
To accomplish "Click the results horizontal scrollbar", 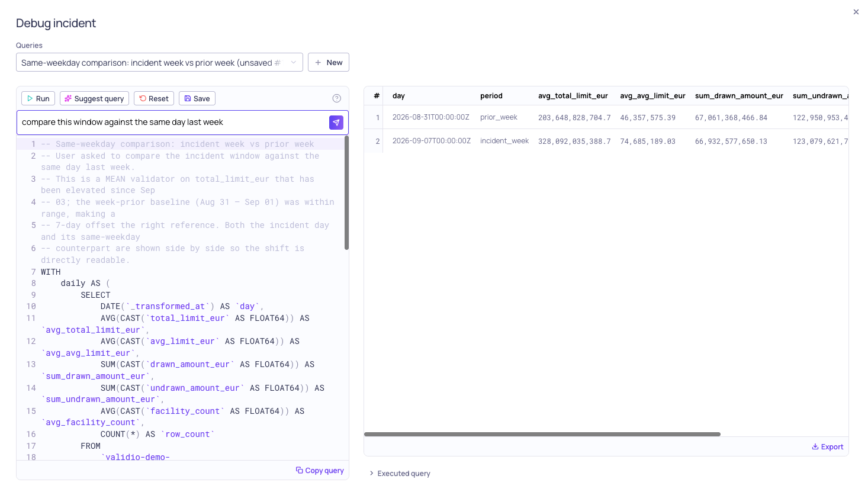I will (x=542, y=434).
